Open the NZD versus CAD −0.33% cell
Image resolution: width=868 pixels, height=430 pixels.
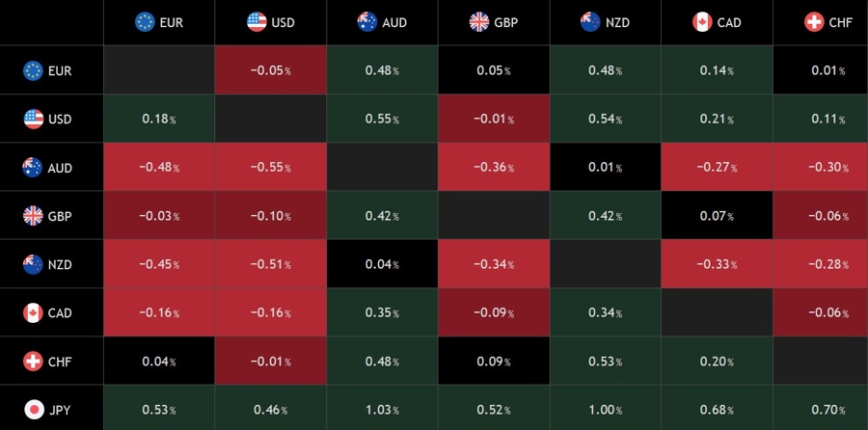tap(717, 264)
